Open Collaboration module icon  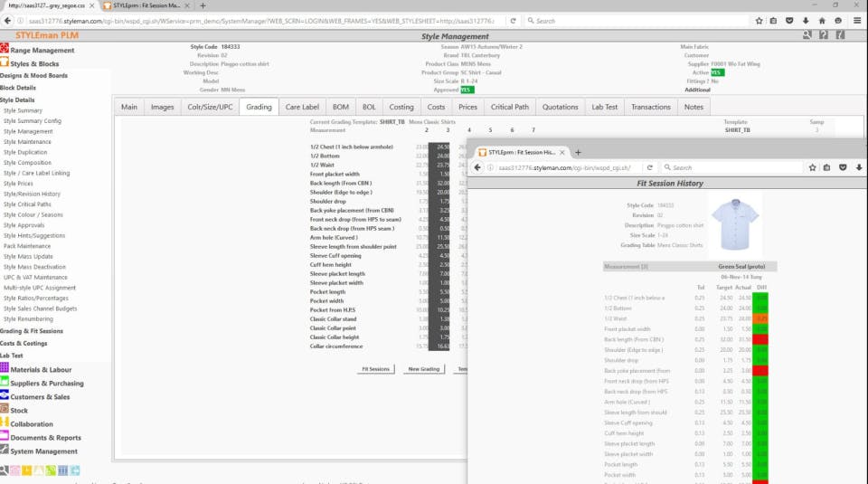5,422
